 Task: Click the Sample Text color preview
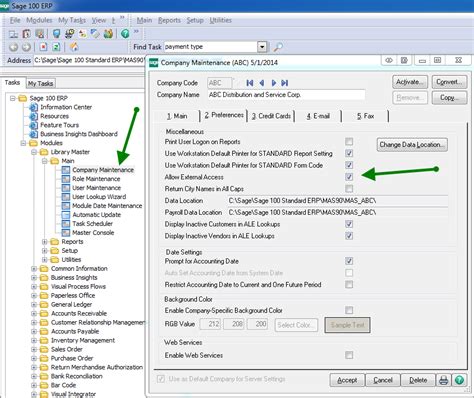pyautogui.click(x=347, y=325)
